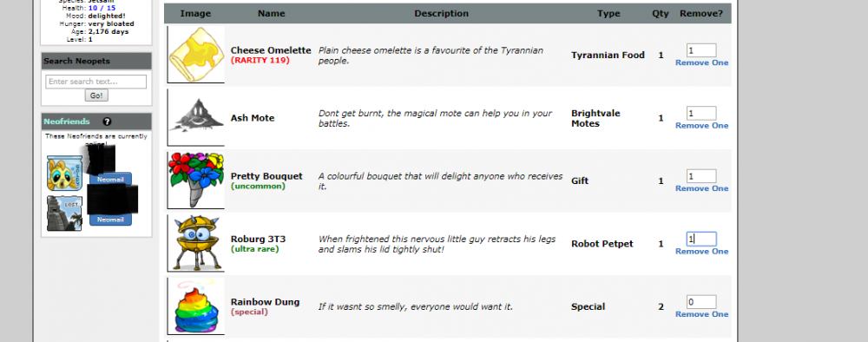Viewport: 868px width, 342px height.
Task: Focus the Cheese Omelette remove quantity field
Action: (701, 50)
